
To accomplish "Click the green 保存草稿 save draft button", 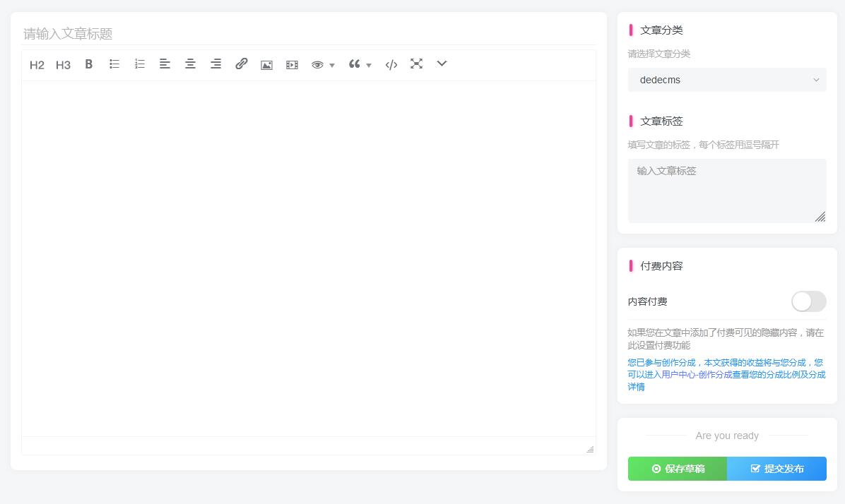I will point(677,469).
